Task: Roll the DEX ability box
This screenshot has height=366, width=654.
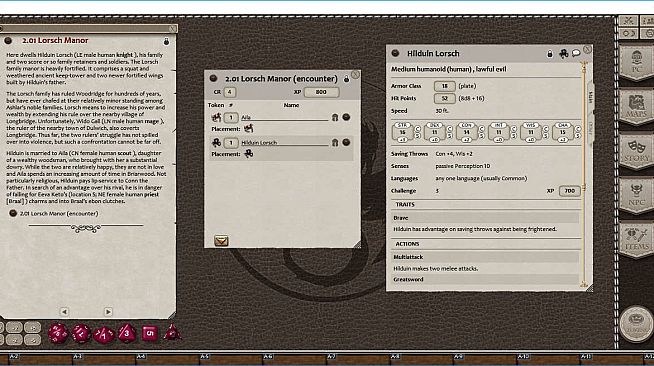Action: (435, 133)
